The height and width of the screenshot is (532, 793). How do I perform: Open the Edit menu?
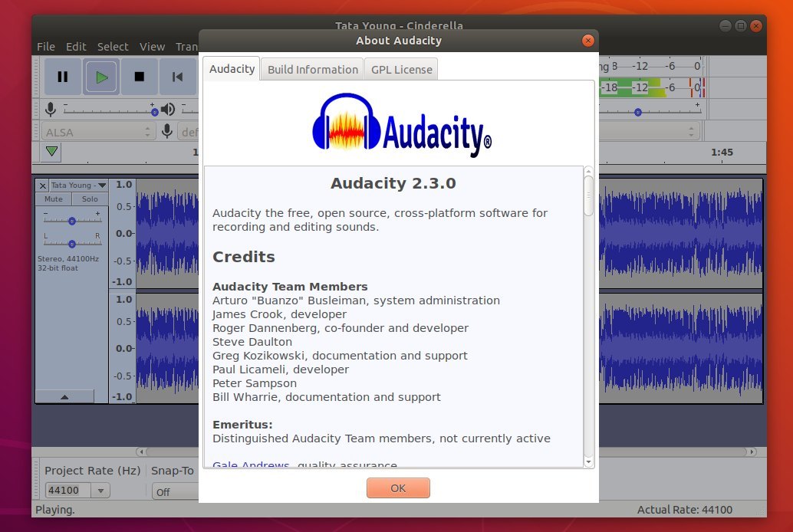pyautogui.click(x=76, y=47)
